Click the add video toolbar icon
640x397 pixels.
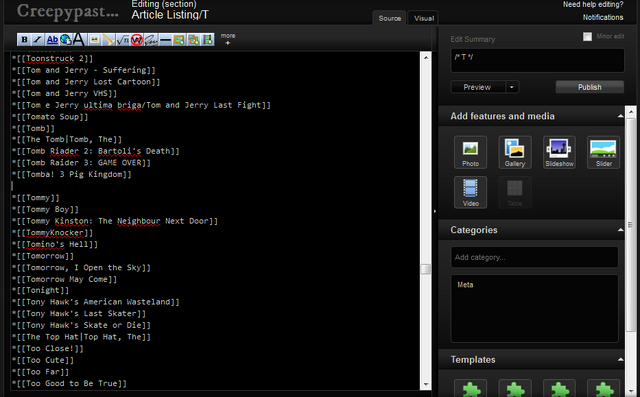click(x=208, y=40)
